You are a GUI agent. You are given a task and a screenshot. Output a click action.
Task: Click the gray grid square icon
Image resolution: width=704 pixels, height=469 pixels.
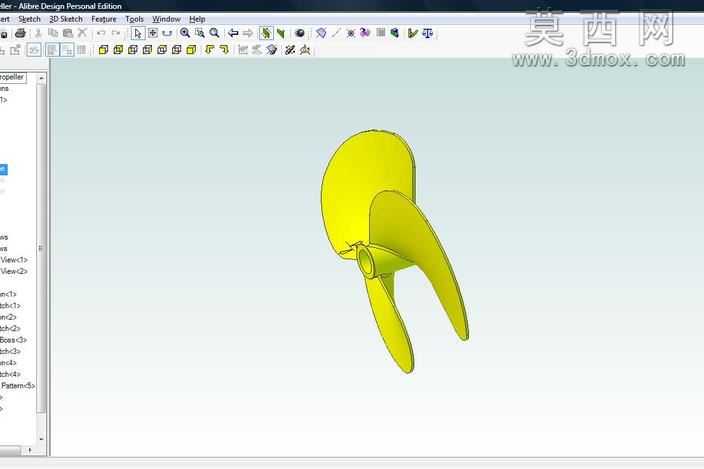[381, 32]
